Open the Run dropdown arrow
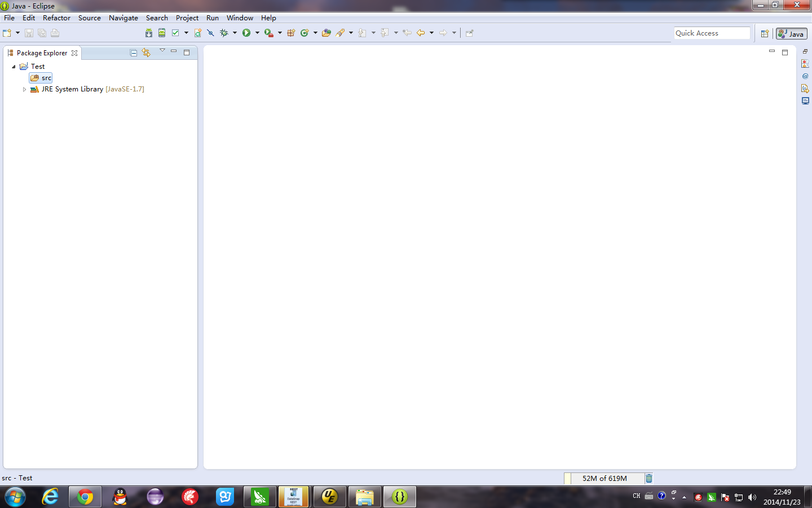The width and height of the screenshot is (812, 508). (x=257, y=33)
